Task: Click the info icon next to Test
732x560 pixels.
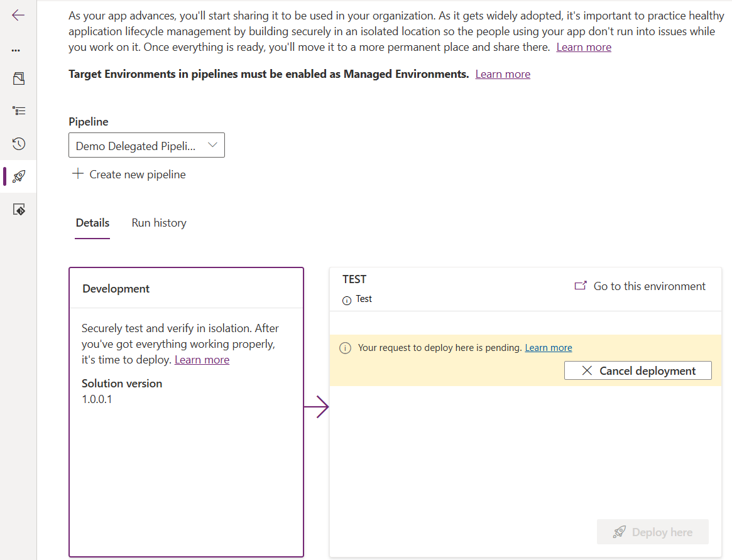Action: [347, 300]
